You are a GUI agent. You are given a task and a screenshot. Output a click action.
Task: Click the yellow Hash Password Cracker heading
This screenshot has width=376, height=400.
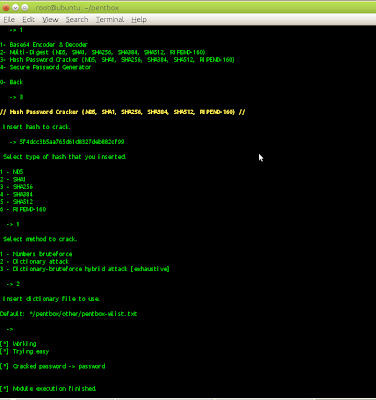123,112
